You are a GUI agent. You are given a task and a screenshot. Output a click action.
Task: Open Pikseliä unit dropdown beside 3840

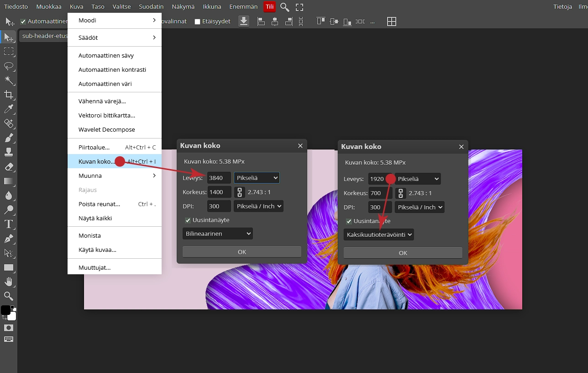(257, 178)
